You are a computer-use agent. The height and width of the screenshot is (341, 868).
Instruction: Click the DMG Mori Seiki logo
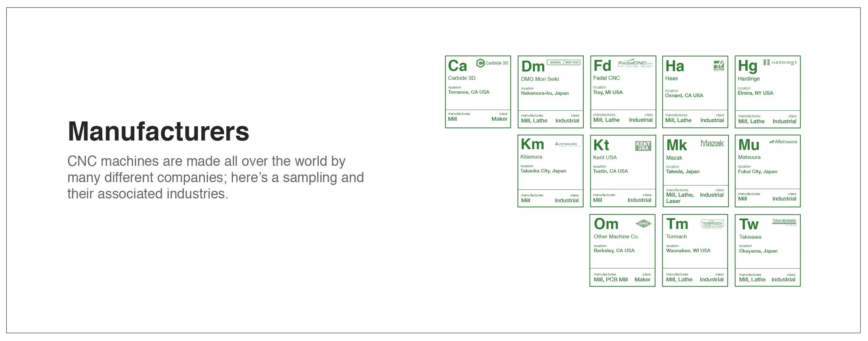click(x=564, y=62)
